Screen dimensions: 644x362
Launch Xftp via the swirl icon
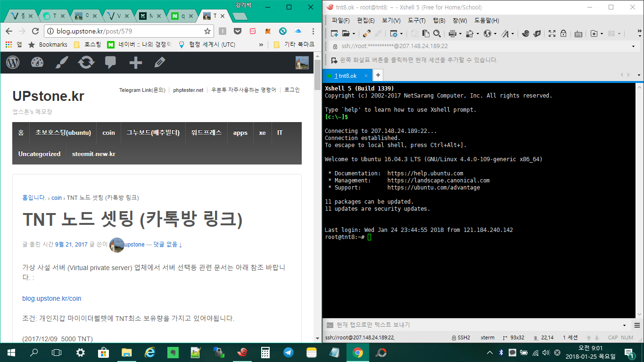click(525, 33)
